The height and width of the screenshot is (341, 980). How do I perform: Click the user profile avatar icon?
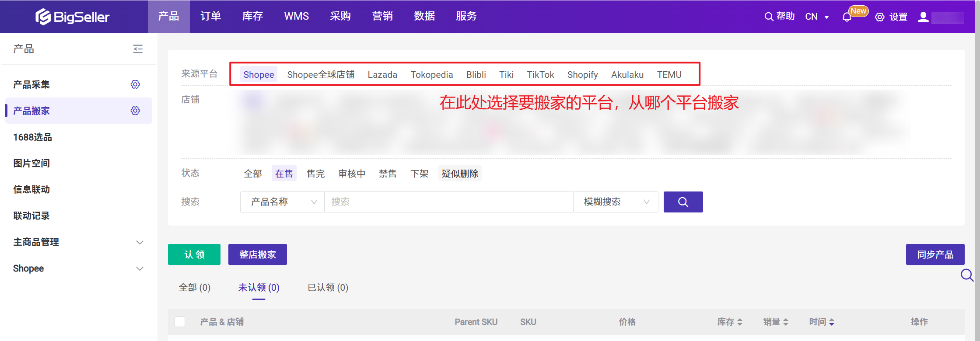pos(923,17)
